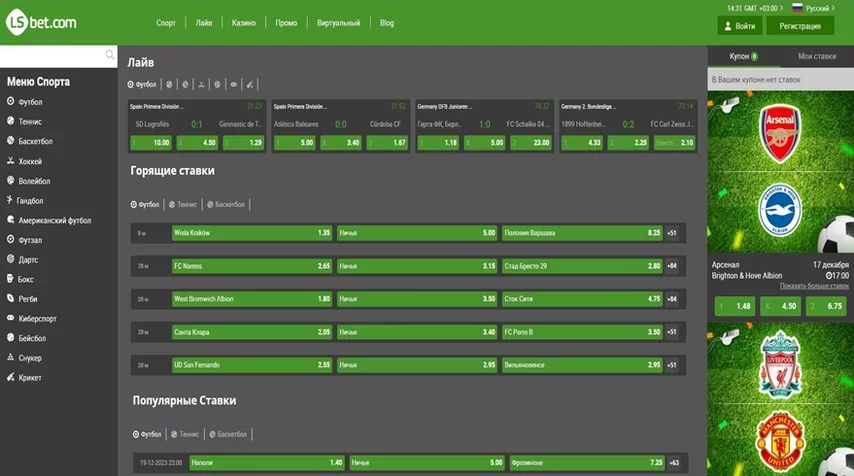Bet on Сток Сити at 4.75
The width and height of the screenshot is (854, 476).
tap(582, 299)
